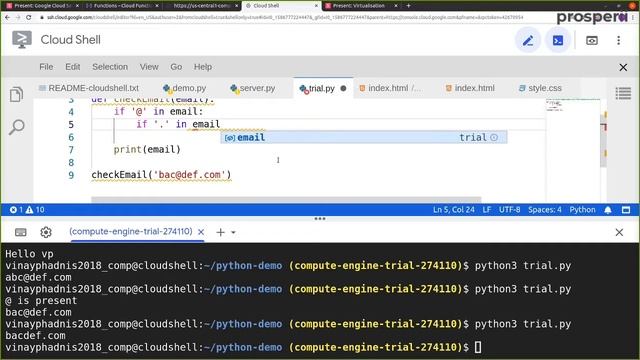Open terminal settings gear
The height and width of the screenshot is (360, 640).
click(46, 232)
